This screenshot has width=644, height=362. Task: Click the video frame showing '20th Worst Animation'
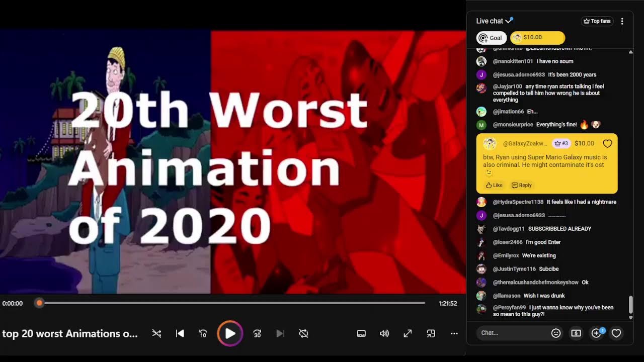pyautogui.click(x=232, y=162)
